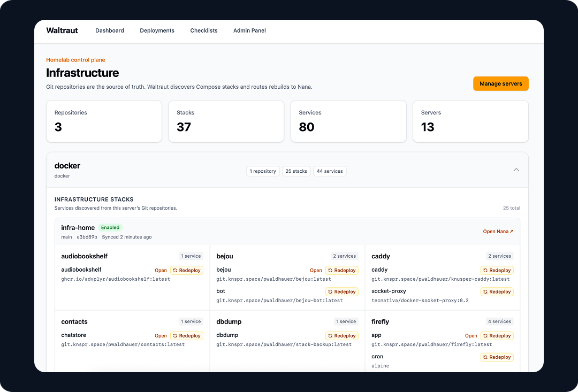The height and width of the screenshot is (392, 578).
Task: Click the '1 repository' badge
Action: [x=263, y=171]
